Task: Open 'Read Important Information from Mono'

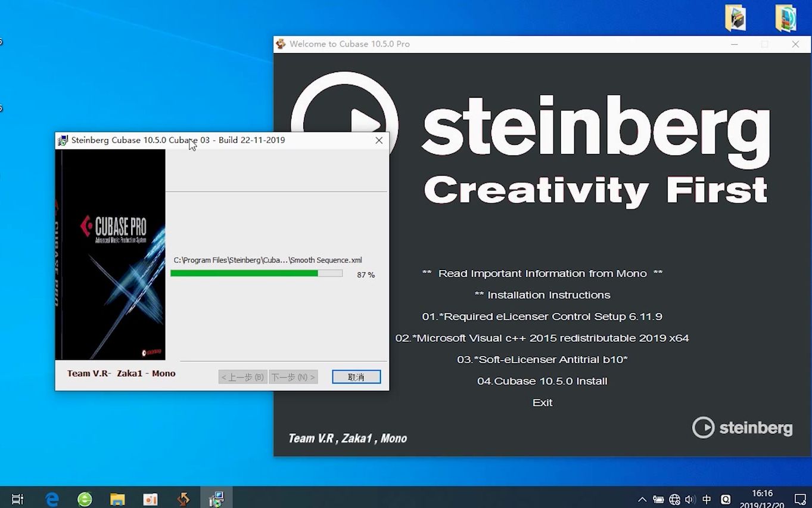Action: [542, 274]
